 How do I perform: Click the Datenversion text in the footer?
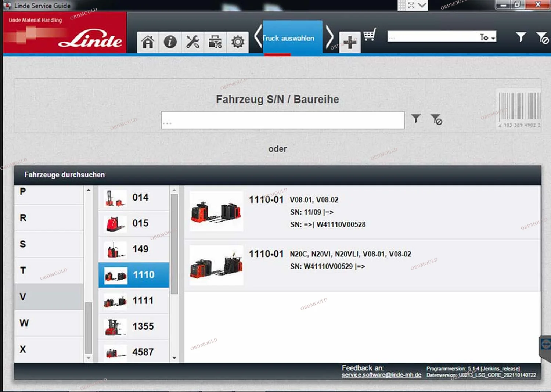click(481, 375)
